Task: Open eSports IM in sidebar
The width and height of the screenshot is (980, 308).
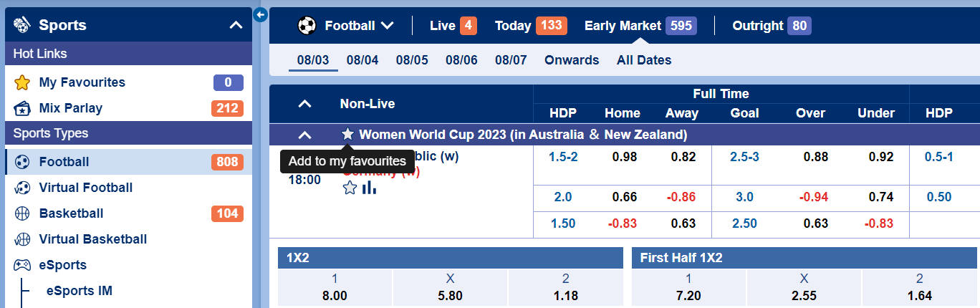Action: click(79, 291)
